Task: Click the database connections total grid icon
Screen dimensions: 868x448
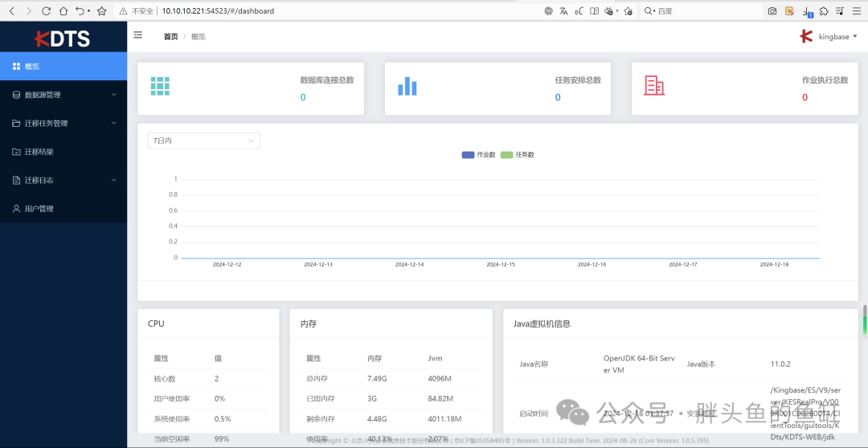Action: (160, 87)
